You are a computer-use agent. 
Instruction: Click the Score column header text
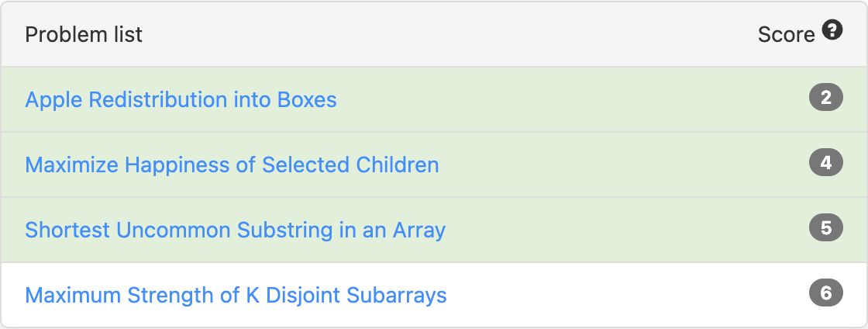[786, 34]
